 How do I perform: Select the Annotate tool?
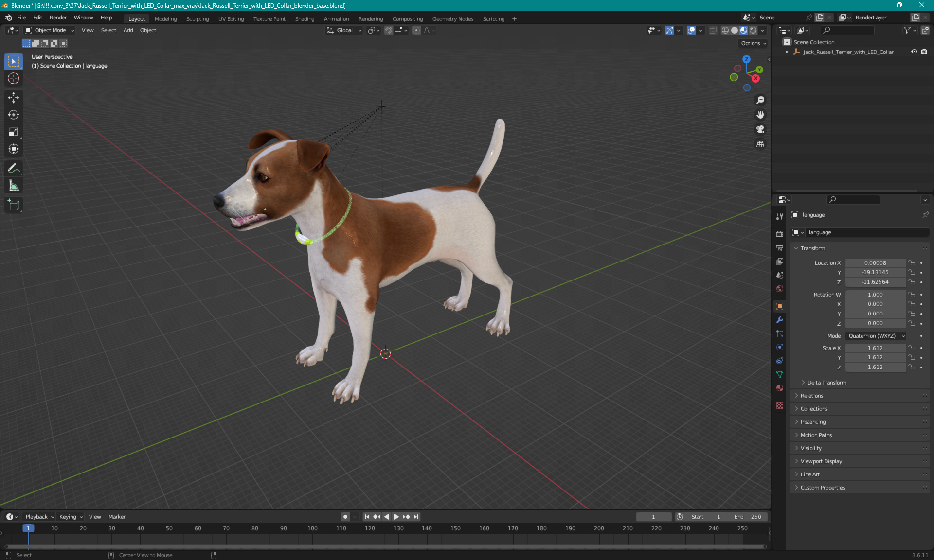(14, 168)
